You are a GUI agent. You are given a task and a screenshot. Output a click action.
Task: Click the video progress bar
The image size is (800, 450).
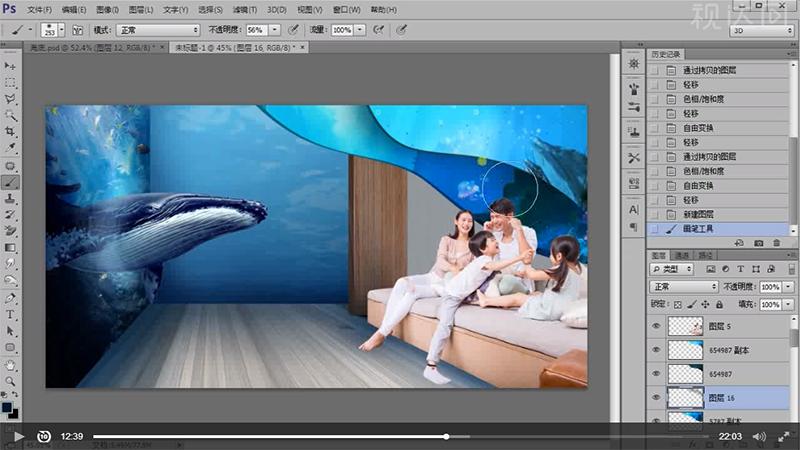point(400,436)
